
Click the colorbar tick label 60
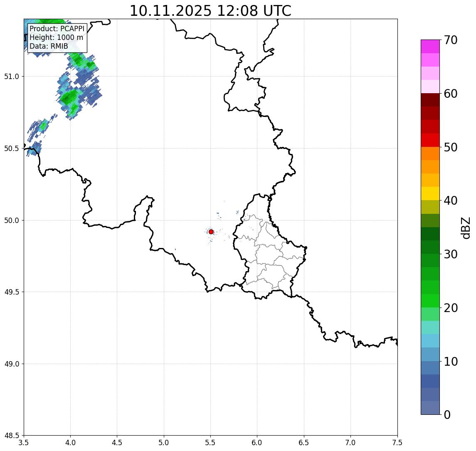click(x=450, y=94)
